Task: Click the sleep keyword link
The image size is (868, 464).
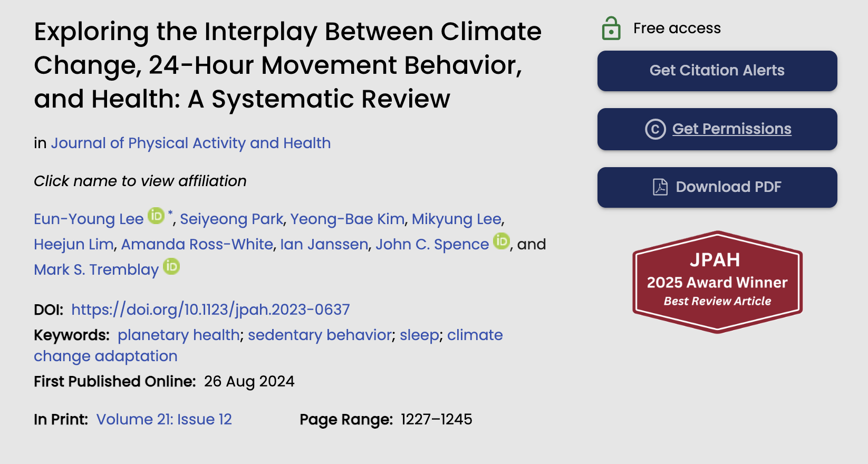Action: (419, 335)
